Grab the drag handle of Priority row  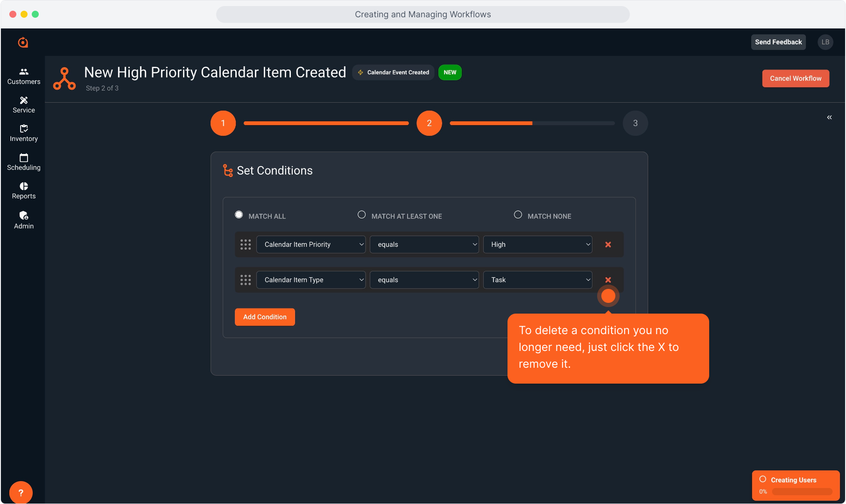pyautogui.click(x=246, y=245)
